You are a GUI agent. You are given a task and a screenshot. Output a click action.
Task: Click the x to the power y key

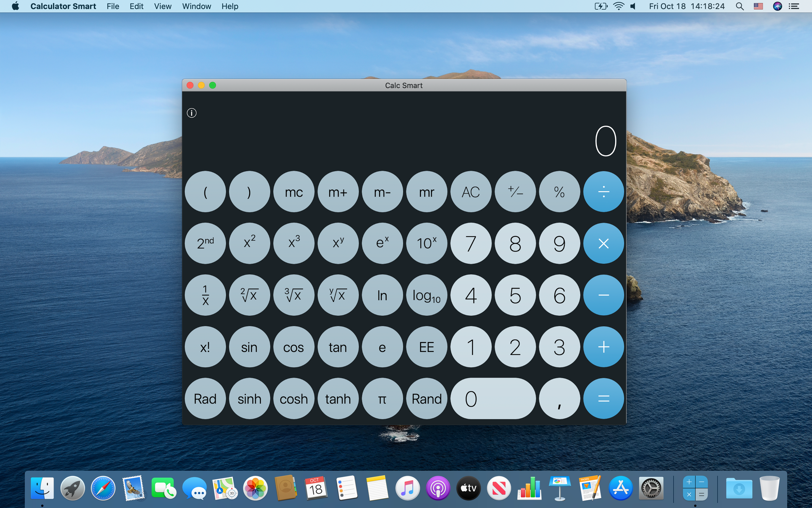(338, 244)
